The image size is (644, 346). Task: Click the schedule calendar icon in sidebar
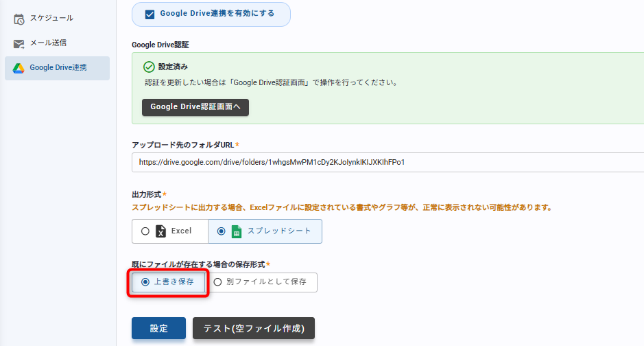(19, 19)
